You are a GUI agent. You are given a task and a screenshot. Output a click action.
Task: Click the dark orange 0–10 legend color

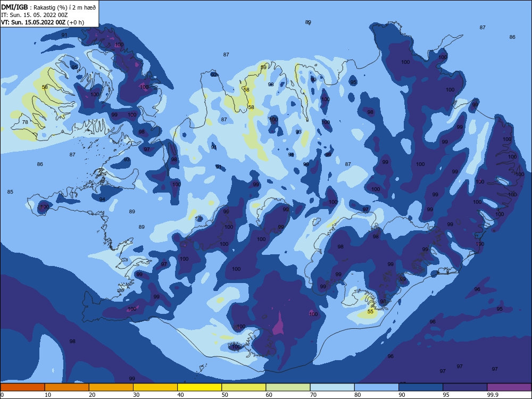22,387
